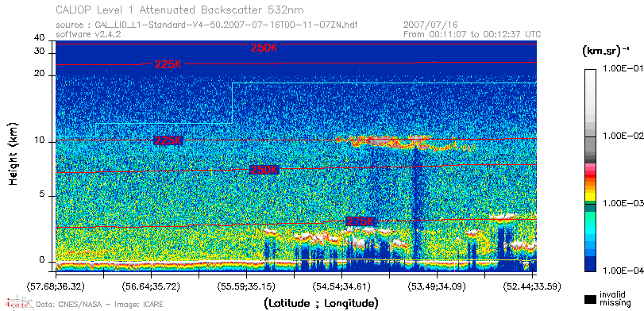644x311 pixels.
Task: Click the 'Data: CNES/NASA - Image: ICARE' credit
Action: click(100, 305)
